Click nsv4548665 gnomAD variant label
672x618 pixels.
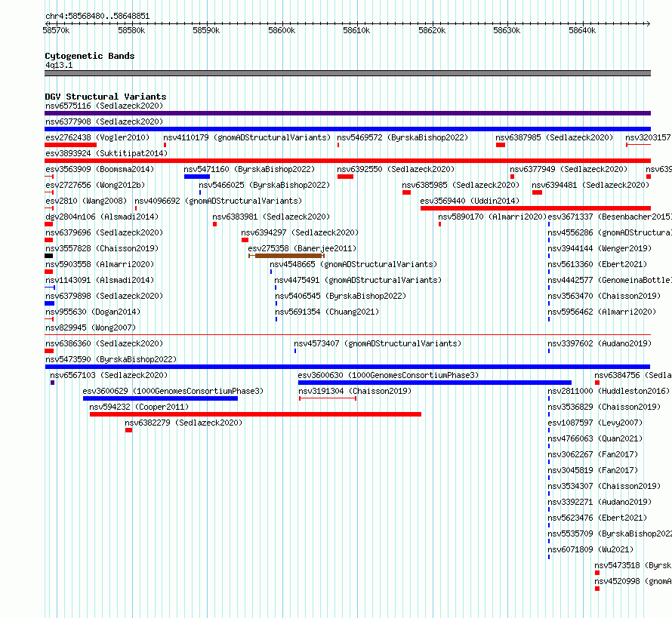[x=353, y=264]
